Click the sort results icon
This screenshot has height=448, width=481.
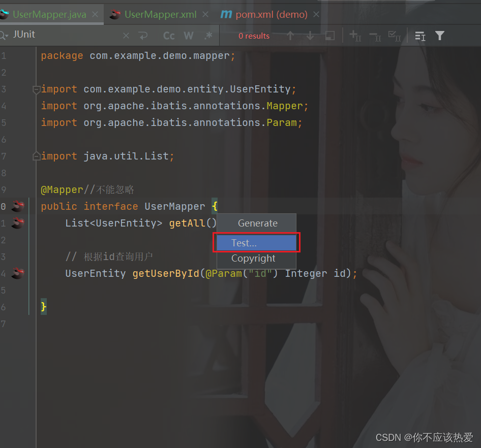(x=420, y=36)
